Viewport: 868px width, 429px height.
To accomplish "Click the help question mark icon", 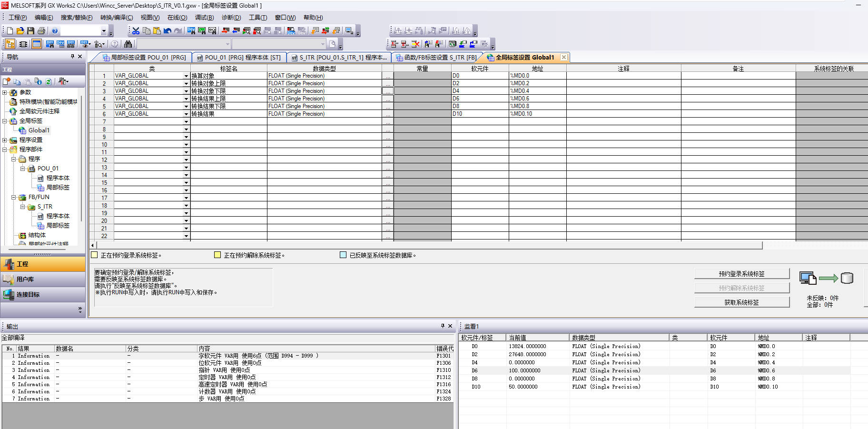I will point(55,31).
